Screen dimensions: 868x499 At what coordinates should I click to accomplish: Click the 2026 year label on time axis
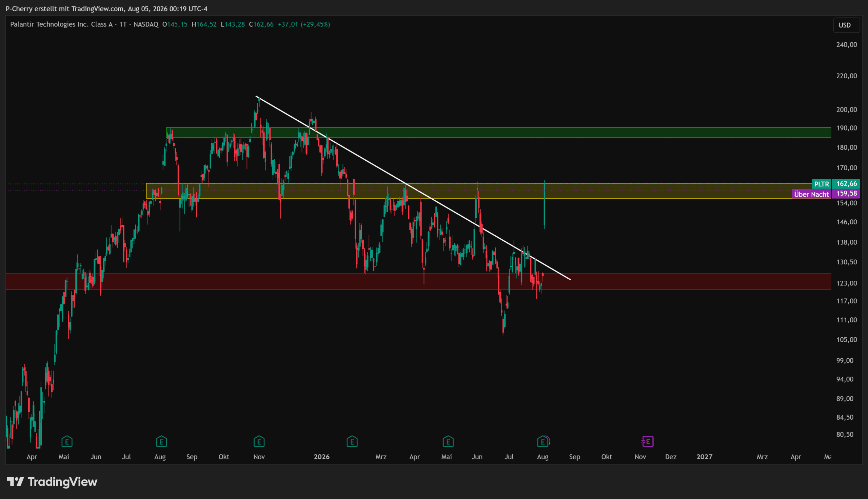[x=321, y=457]
